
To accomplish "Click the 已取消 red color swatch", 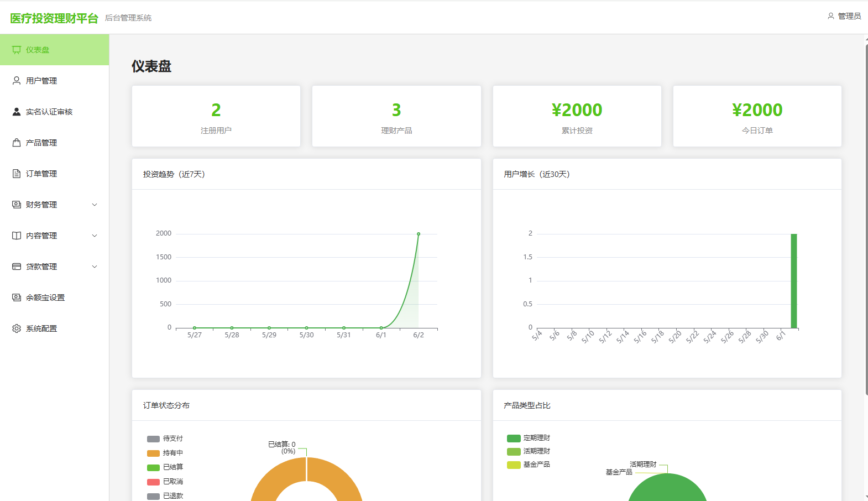I will [x=153, y=482].
